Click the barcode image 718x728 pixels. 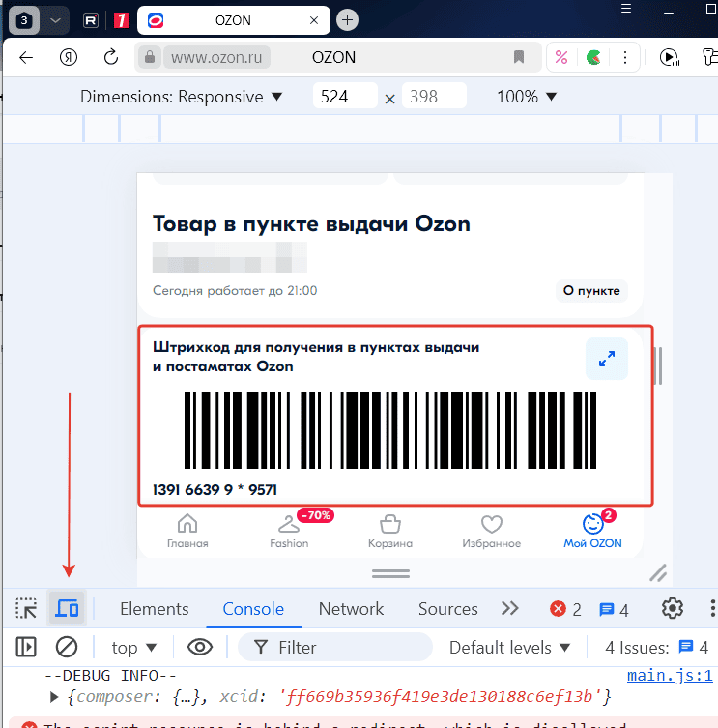[x=389, y=430]
